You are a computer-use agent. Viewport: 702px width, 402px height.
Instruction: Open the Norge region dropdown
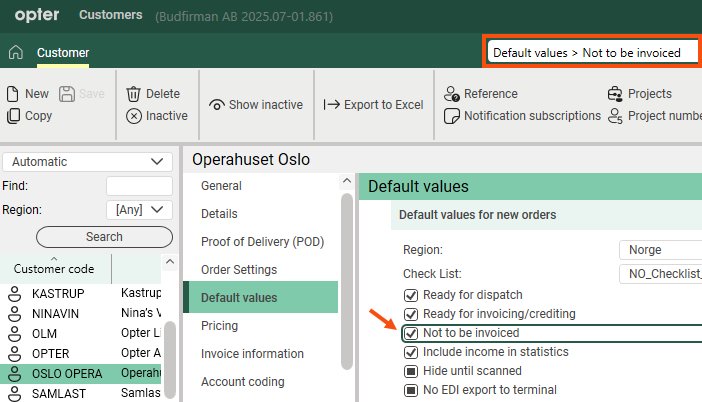[660, 250]
